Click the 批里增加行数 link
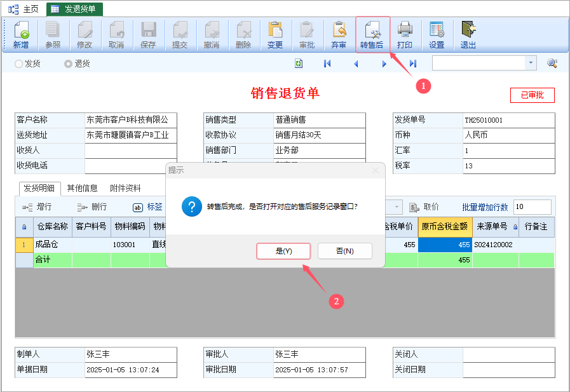This screenshot has width=570, height=392. [x=485, y=207]
